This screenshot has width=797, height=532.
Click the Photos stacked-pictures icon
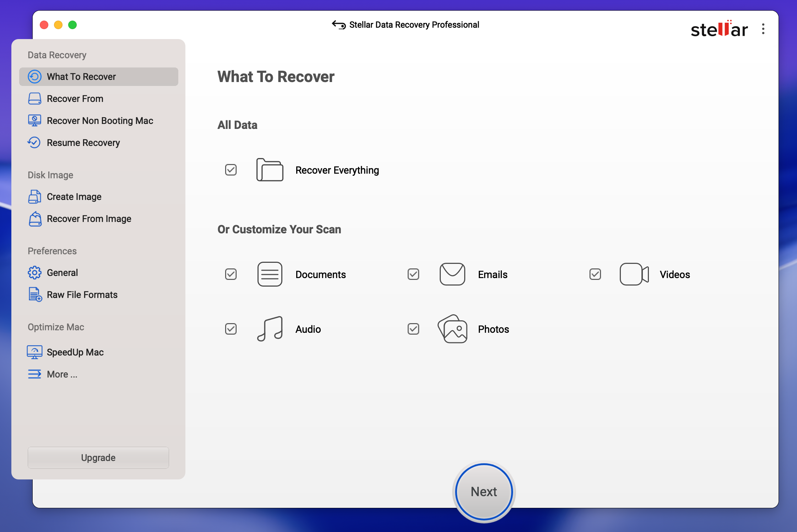tap(452, 329)
